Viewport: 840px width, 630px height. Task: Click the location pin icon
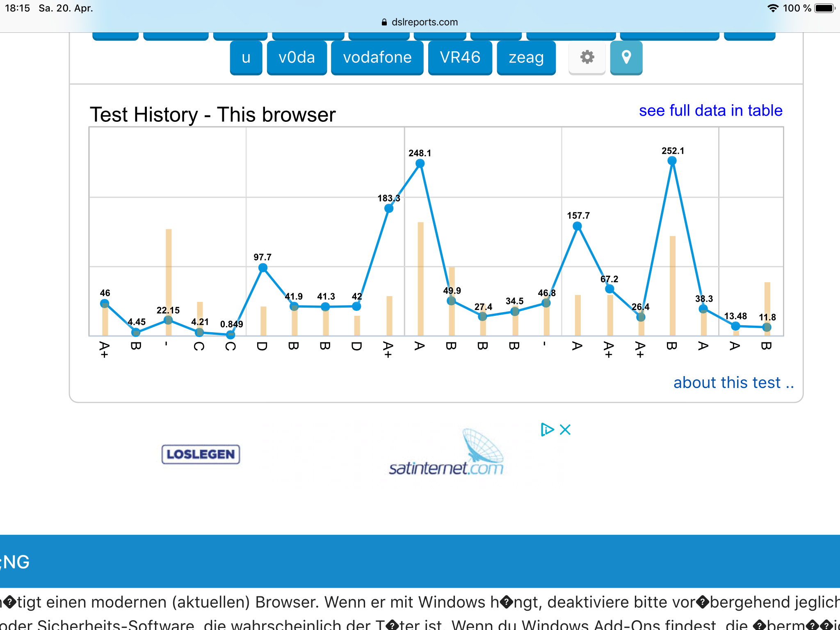[x=626, y=57]
